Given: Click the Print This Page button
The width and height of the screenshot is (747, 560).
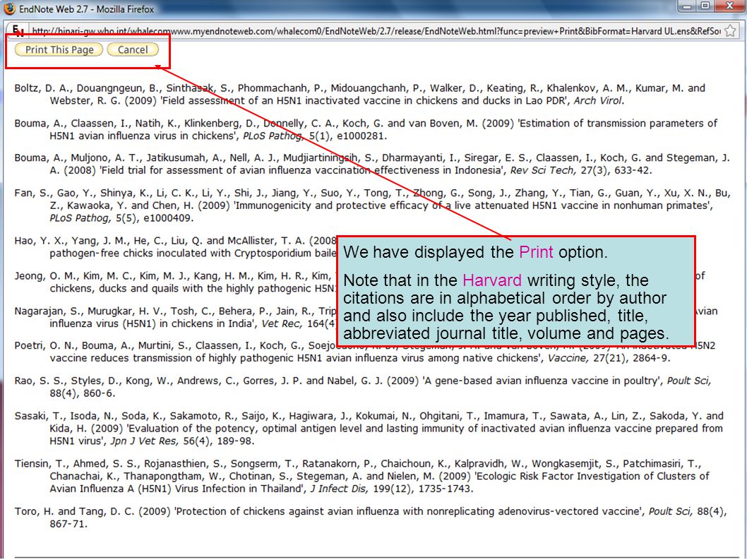Looking at the screenshot, I should [x=59, y=49].
